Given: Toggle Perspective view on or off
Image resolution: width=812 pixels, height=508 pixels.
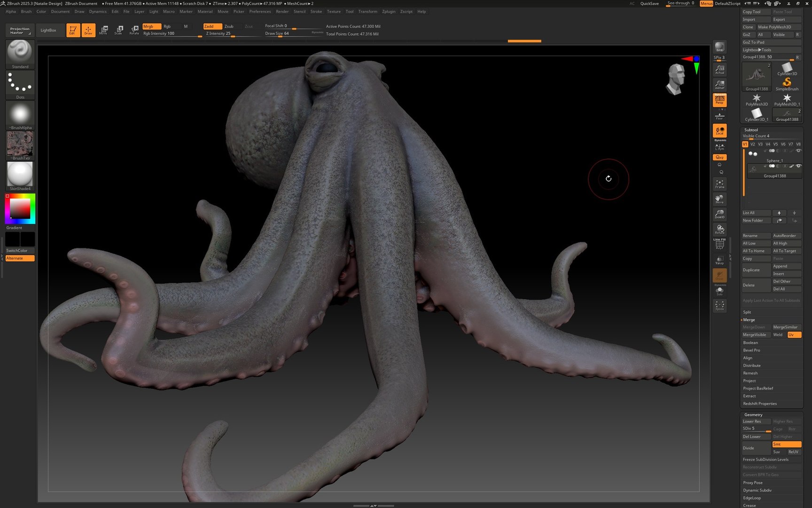Looking at the screenshot, I should pyautogui.click(x=719, y=100).
